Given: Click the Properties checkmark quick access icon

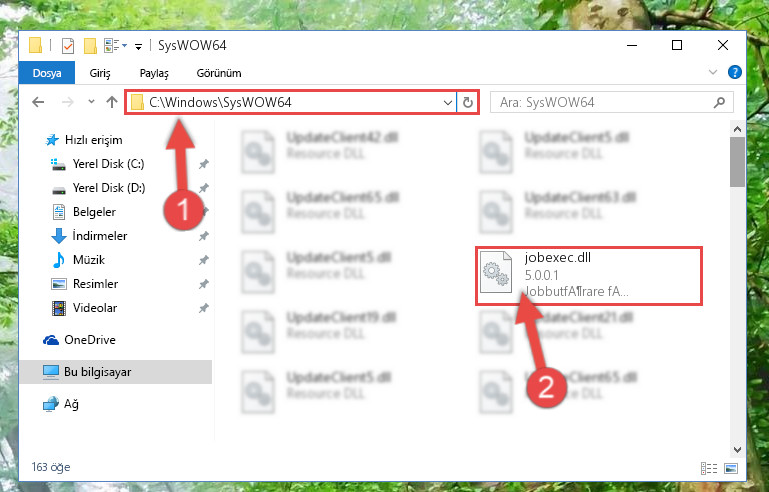Looking at the screenshot, I should (x=68, y=46).
